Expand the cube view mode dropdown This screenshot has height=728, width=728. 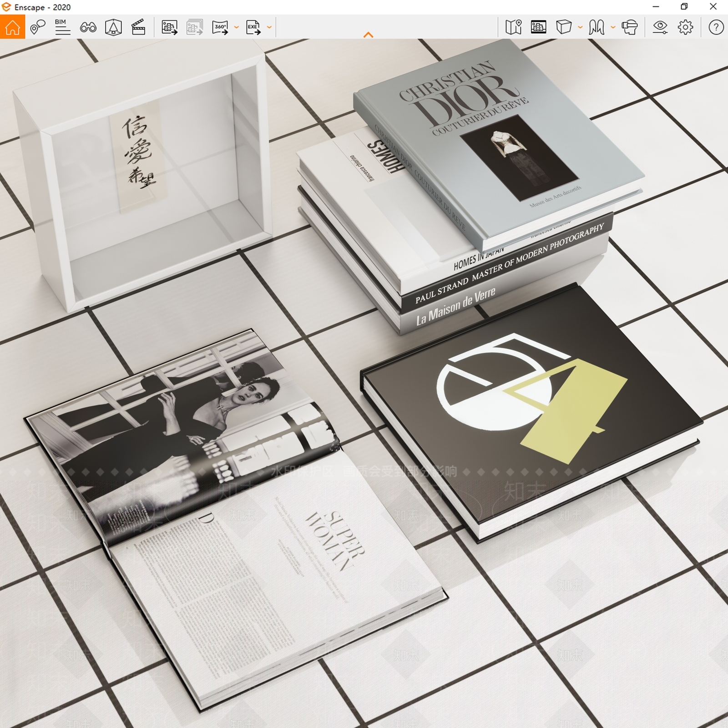click(x=580, y=27)
